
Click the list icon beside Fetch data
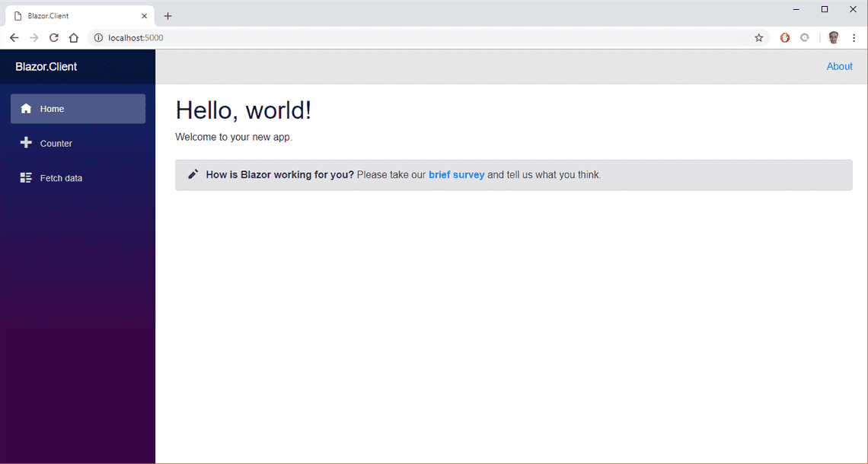tap(27, 177)
